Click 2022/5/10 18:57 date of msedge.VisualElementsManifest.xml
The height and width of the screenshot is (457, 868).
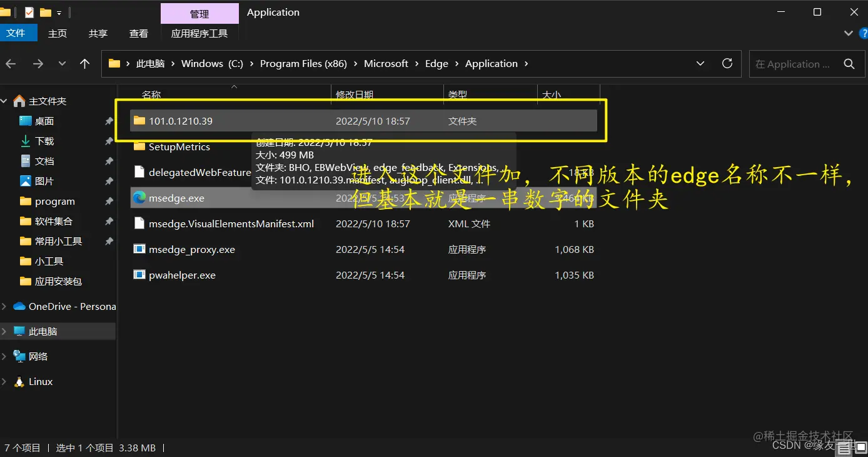click(373, 223)
